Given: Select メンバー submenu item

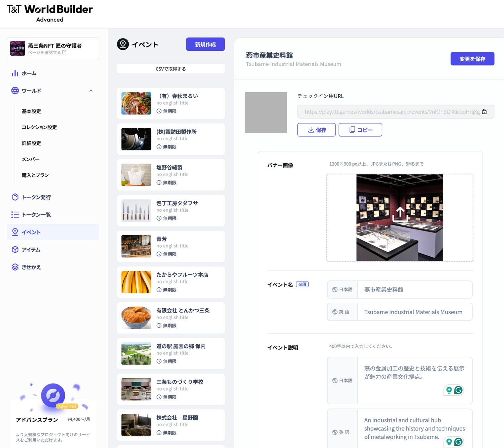Looking at the screenshot, I should pyautogui.click(x=31, y=159).
